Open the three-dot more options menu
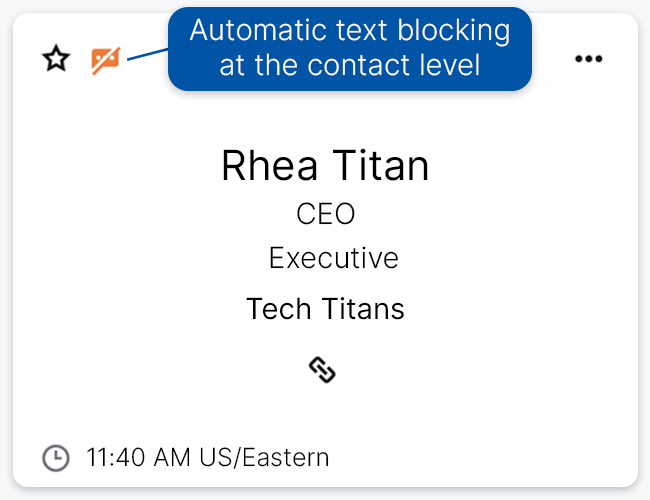Screen dimensions: 650x500 point(589,59)
